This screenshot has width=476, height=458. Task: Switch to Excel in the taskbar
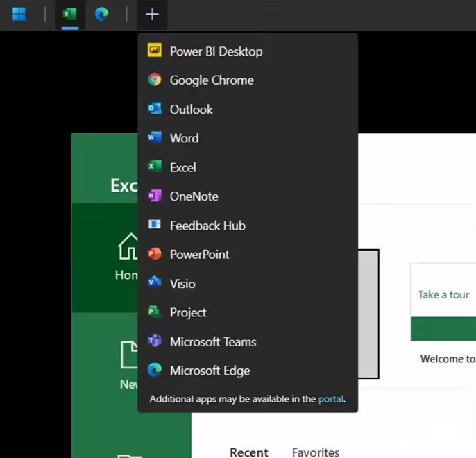69,15
